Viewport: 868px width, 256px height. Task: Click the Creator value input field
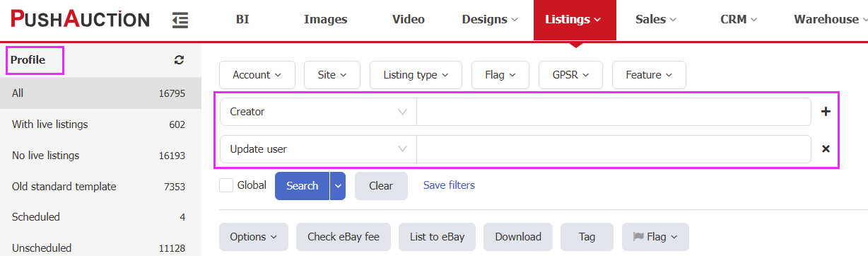click(614, 112)
